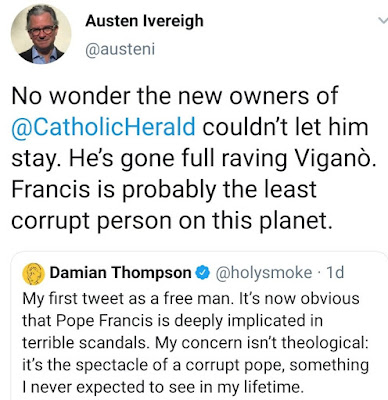Open Austen Ivereigh's profile picture
Image resolution: width=388 pixels, height=400 pixels.
pyautogui.click(x=41, y=35)
